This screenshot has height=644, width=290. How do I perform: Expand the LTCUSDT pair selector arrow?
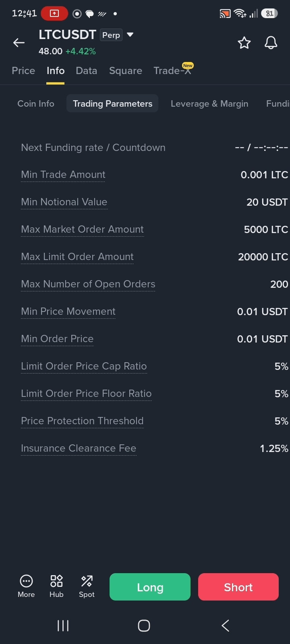(130, 35)
